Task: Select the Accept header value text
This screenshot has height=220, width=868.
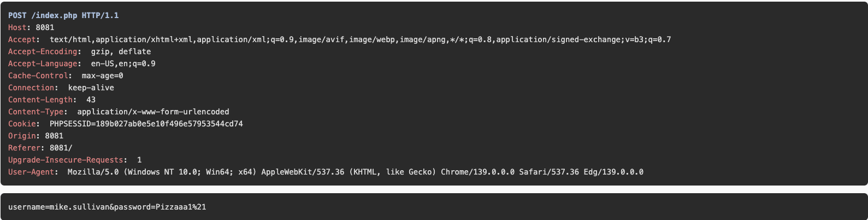Action: point(360,39)
